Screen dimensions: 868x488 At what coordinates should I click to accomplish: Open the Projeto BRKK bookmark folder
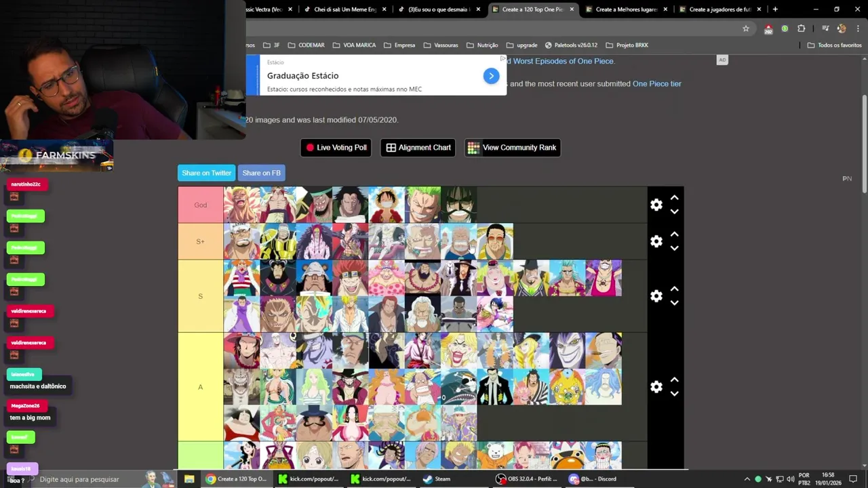(627, 45)
